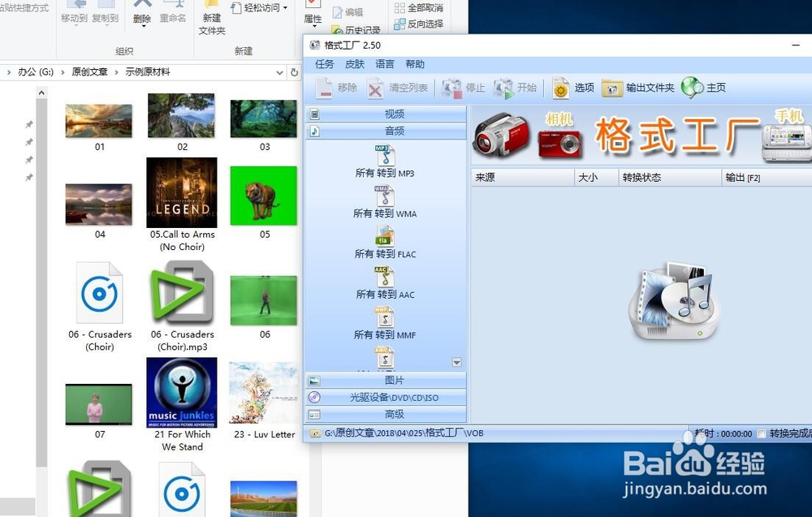Click Rename (重命名) in Explorer ribbon

pos(172,12)
